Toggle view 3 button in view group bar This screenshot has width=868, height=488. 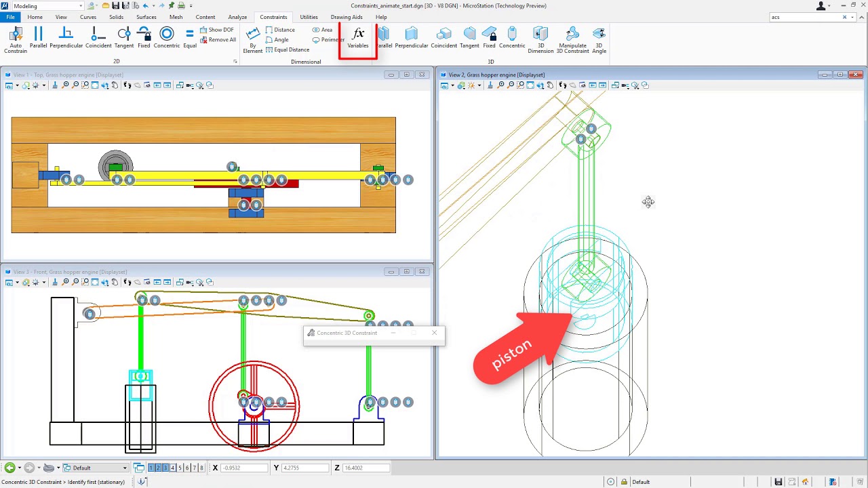click(165, 468)
